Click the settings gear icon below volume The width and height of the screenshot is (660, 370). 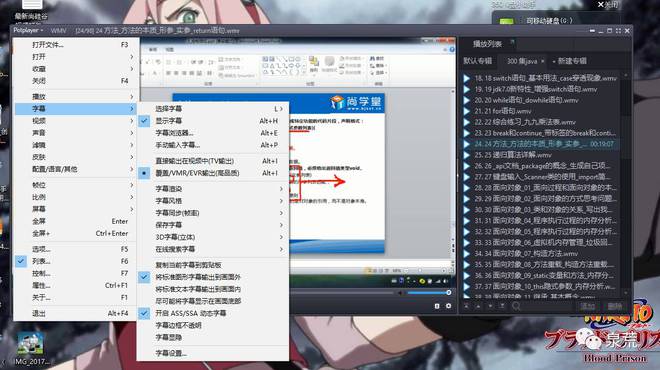(x=448, y=306)
